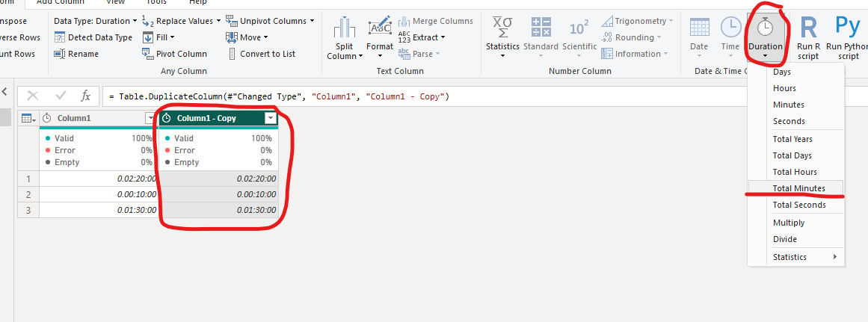Open Column1 filter dropdown arrow
This screenshot has width=868, height=322.
click(150, 118)
